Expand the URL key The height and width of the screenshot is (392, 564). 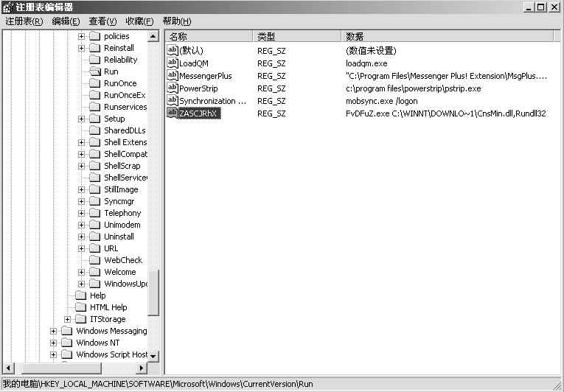(x=81, y=249)
